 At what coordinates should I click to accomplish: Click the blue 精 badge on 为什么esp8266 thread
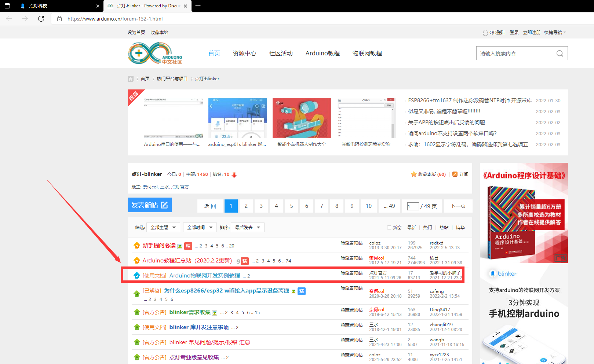302,291
